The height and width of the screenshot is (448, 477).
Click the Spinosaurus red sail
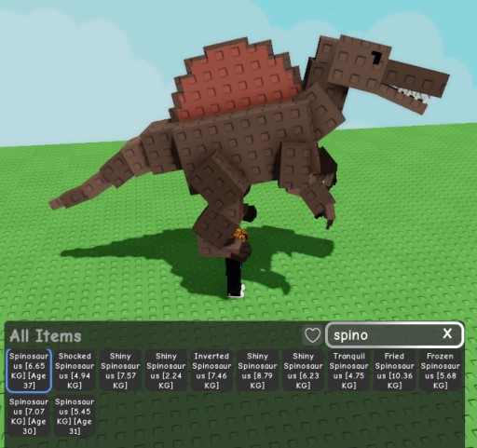pos(236,81)
